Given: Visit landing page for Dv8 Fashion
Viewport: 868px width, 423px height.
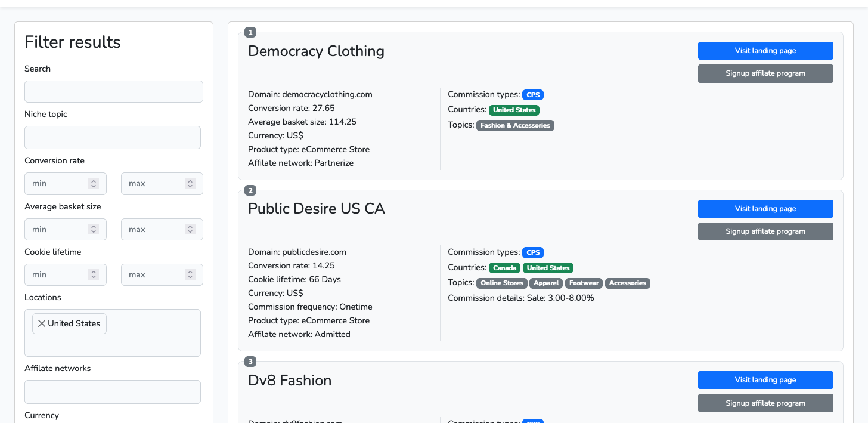Looking at the screenshot, I should [x=765, y=380].
